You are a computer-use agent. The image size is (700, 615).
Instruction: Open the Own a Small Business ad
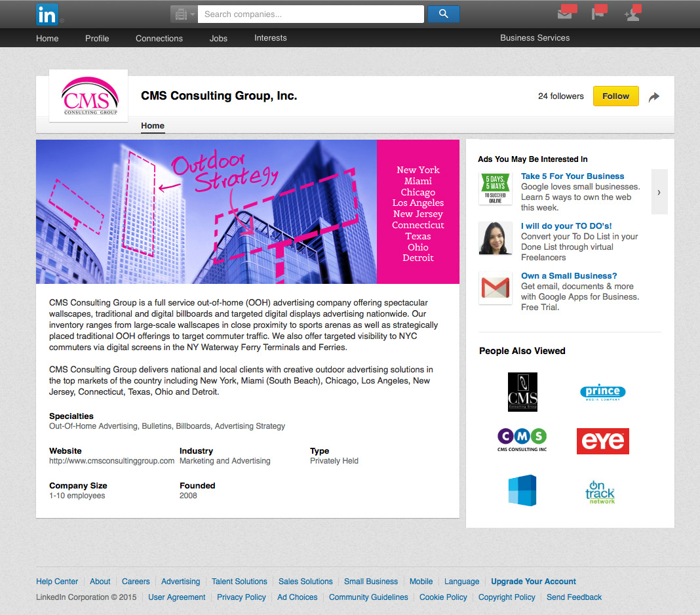click(x=569, y=276)
